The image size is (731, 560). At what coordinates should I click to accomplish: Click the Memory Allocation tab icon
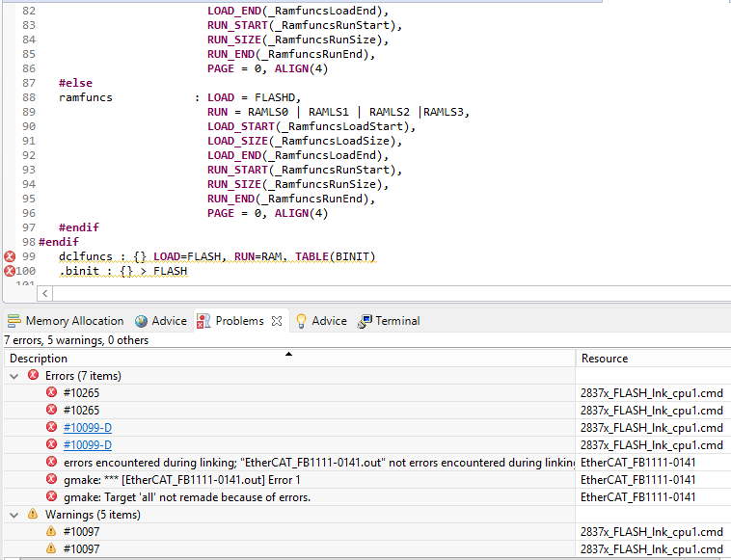click(x=14, y=321)
